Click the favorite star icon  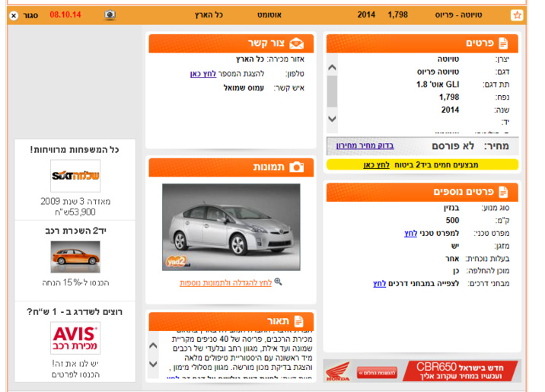coord(517,15)
